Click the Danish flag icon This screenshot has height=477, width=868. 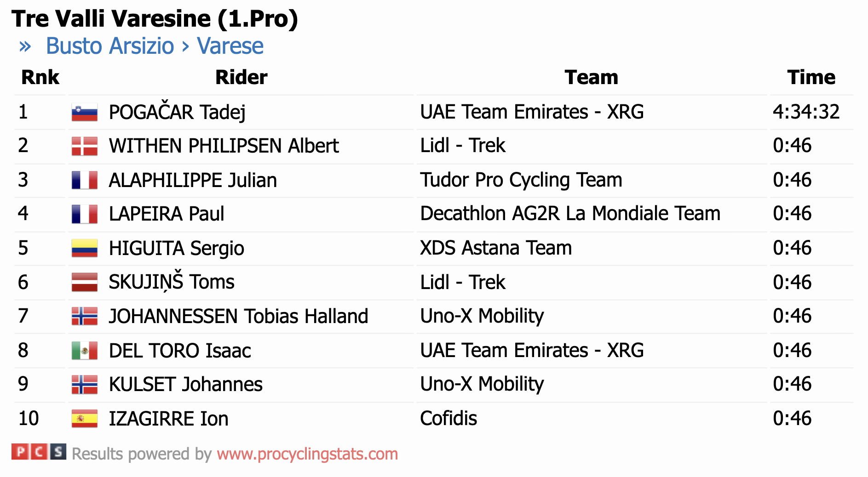click(x=85, y=146)
